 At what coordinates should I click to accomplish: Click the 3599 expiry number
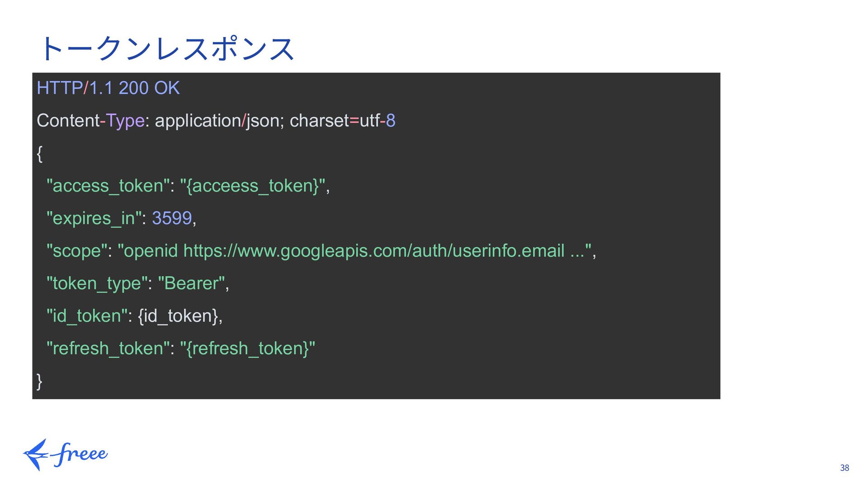pyautogui.click(x=172, y=218)
